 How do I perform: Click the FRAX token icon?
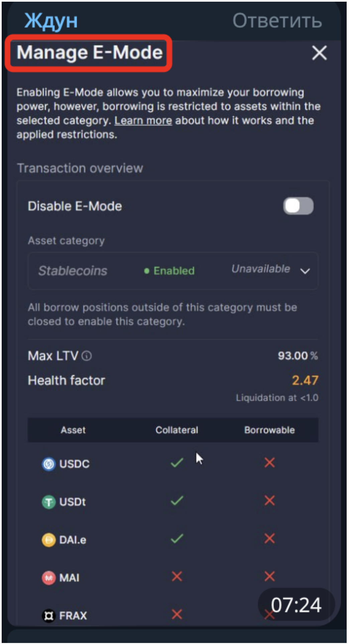point(48,616)
